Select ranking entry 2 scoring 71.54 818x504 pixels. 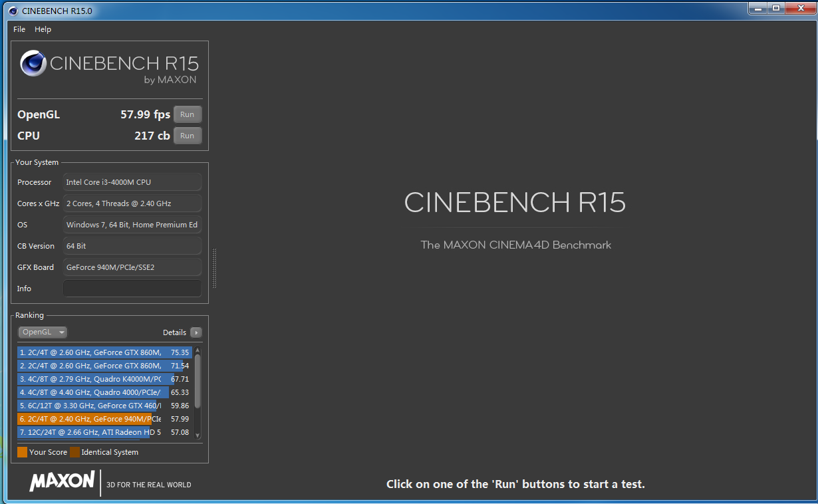pos(104,366)
